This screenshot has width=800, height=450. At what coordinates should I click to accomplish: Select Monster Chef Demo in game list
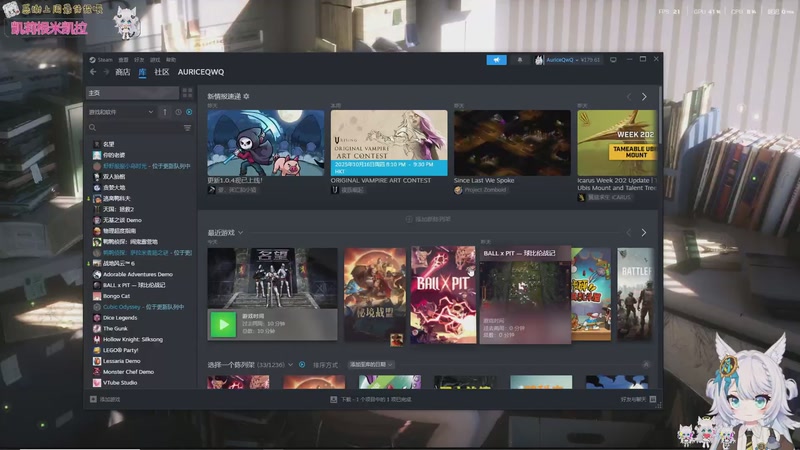click(x=128, y=372)
